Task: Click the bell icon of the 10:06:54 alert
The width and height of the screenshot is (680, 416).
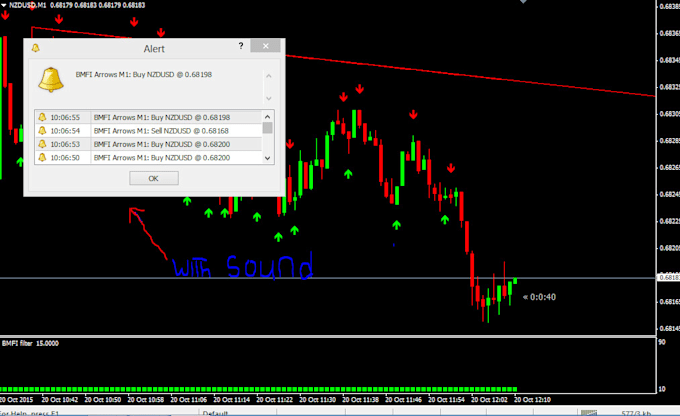Action: click(42, 131)
